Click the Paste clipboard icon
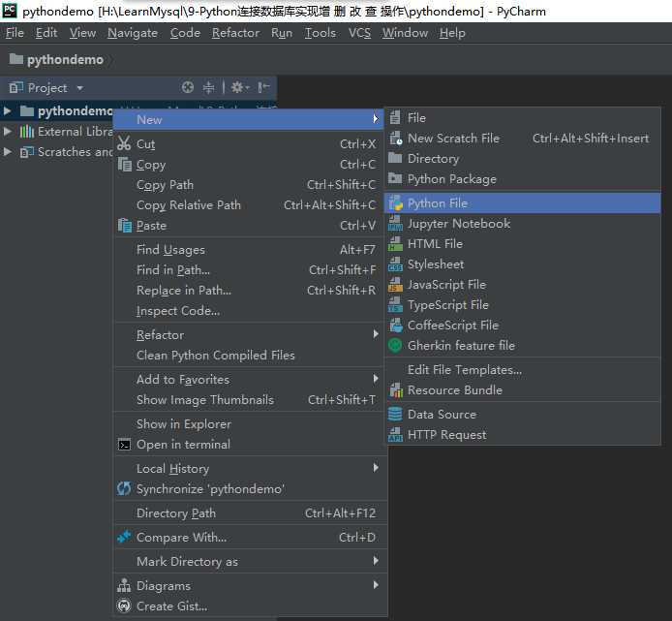This screenshot has height=621, width=672. click(125, 226)
